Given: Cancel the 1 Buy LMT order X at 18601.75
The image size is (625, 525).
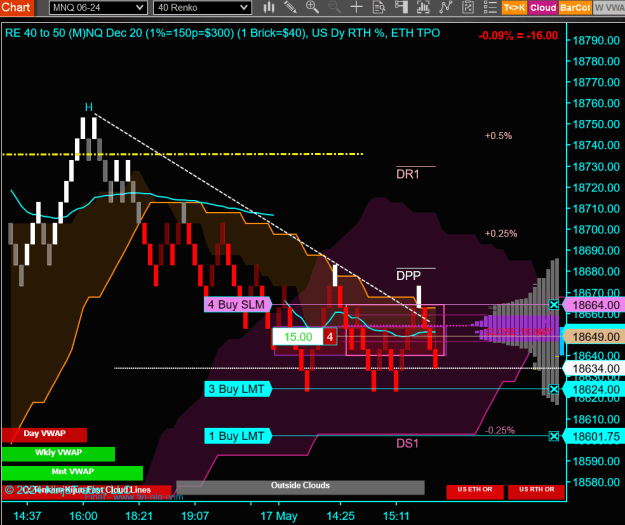Looking at the screenshot, I should 554,436.
